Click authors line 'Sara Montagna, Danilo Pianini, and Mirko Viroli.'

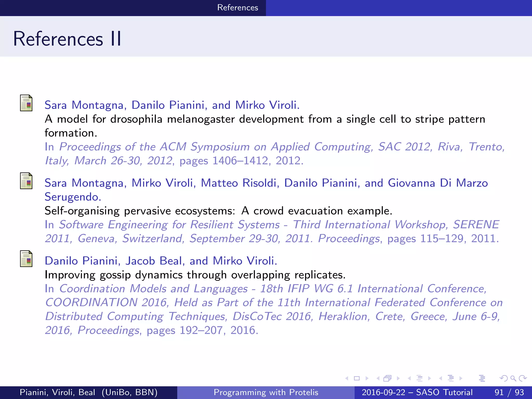tap(172, 105)
